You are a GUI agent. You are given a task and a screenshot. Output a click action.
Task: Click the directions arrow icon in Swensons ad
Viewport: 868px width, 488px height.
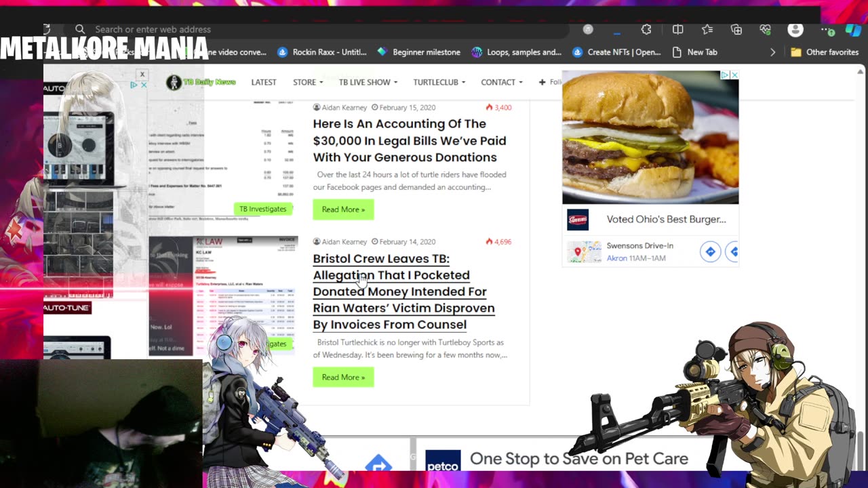pyautogui.click(x=710, y=252)
